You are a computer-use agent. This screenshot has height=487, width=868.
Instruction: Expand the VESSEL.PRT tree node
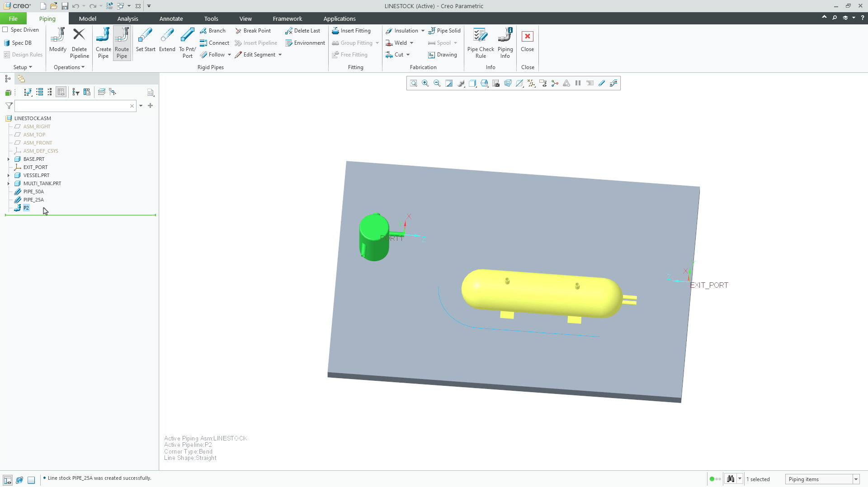[9, 175]
